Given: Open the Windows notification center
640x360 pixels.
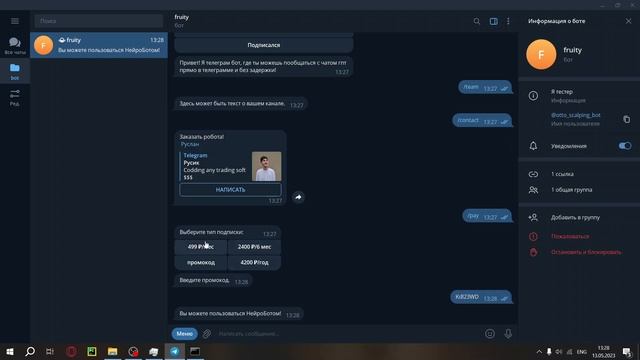Looking at the screenshot, I should click(x=627, y=352).
